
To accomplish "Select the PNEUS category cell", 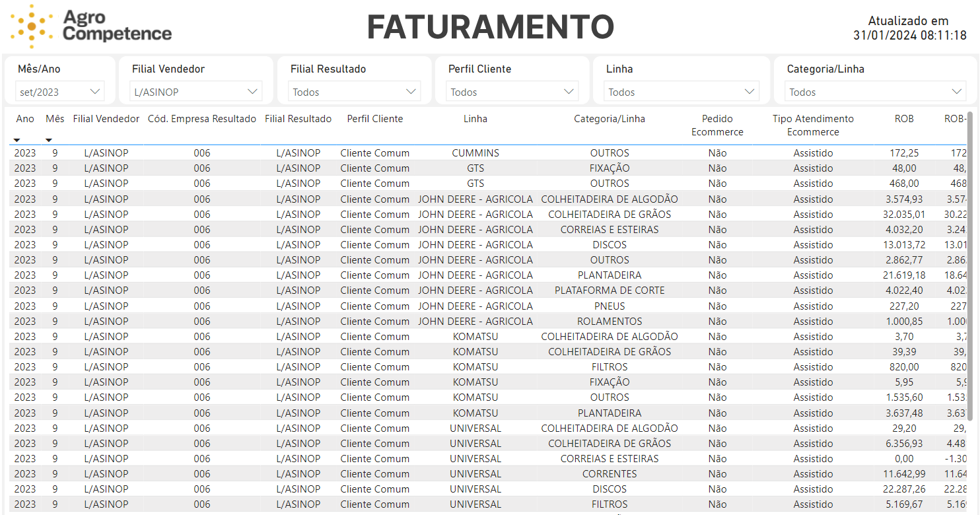I will point(610,306).
